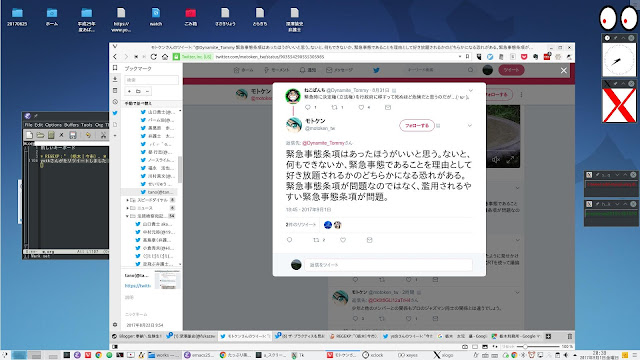
Task: Add new bookmark with plus button
Action: click(129, 91)
